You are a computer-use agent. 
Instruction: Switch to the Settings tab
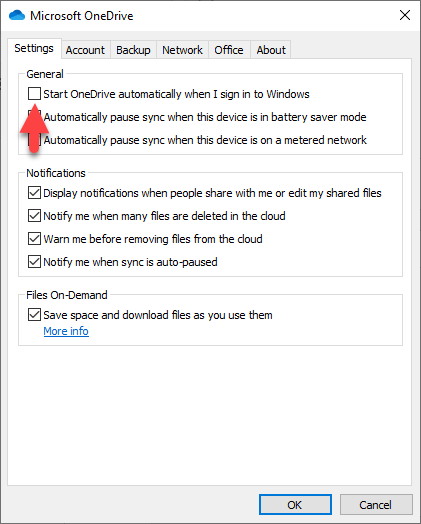[x=34, y=48]
